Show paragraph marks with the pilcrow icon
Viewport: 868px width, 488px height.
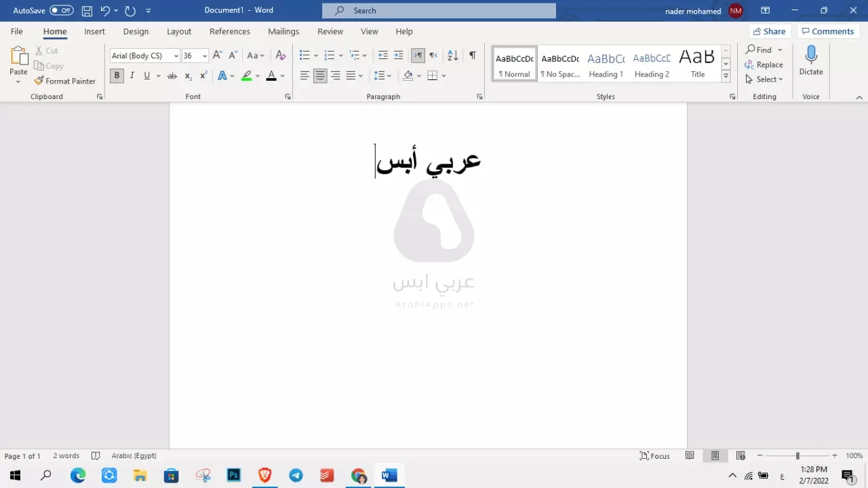tap(472, 55)
